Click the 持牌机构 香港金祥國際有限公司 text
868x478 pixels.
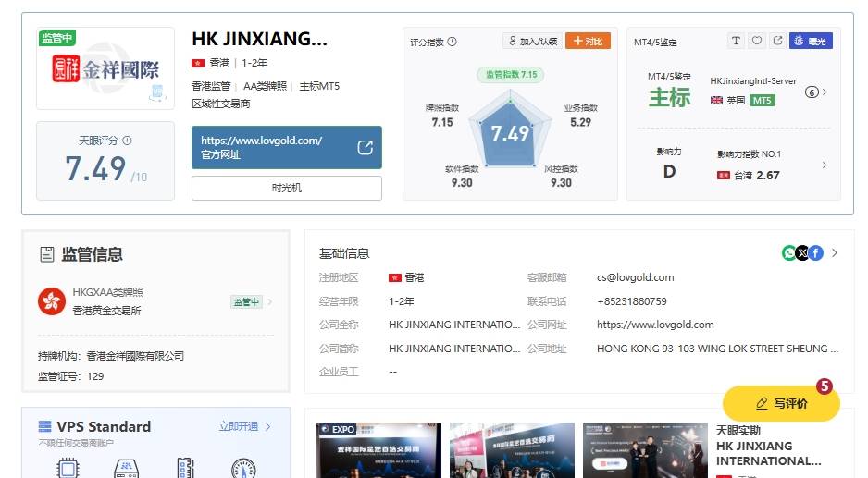coord(111,356)
